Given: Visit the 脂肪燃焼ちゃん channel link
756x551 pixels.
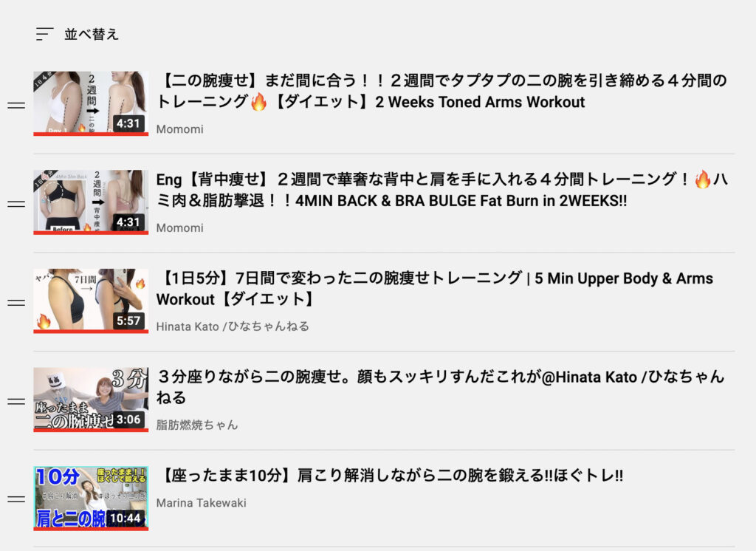Looking at the screenshot, I should coord(196,425).
